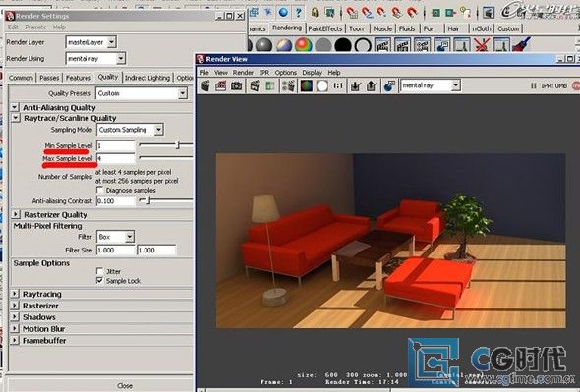Uncheck the Sample Lock checkbox

coord(99,281)
